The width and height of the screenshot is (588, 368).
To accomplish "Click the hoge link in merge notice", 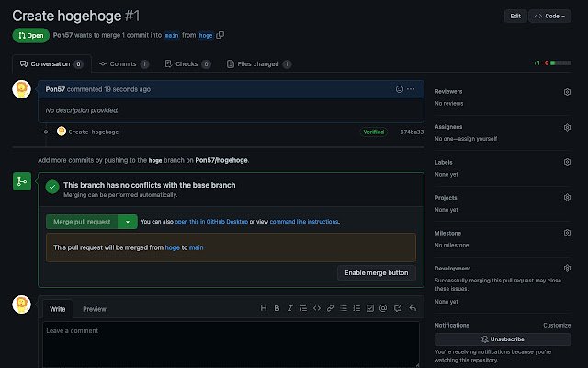I will (173, 247).
